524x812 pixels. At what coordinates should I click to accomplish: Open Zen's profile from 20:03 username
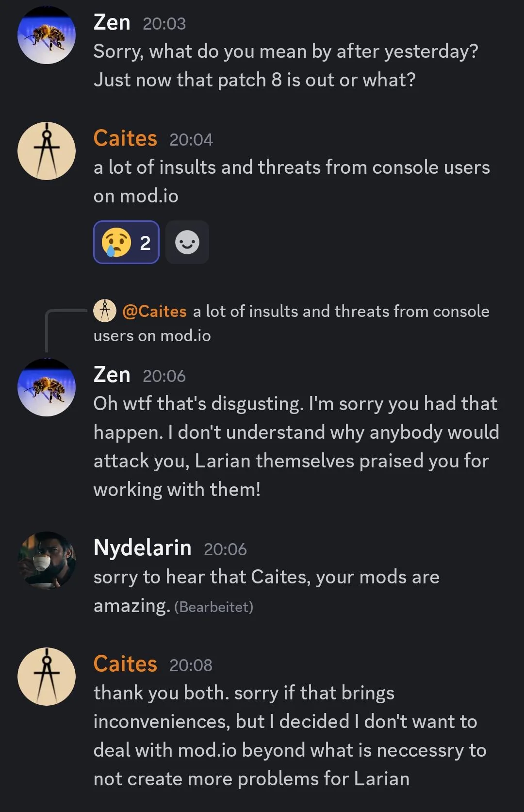tap(112, 23)
